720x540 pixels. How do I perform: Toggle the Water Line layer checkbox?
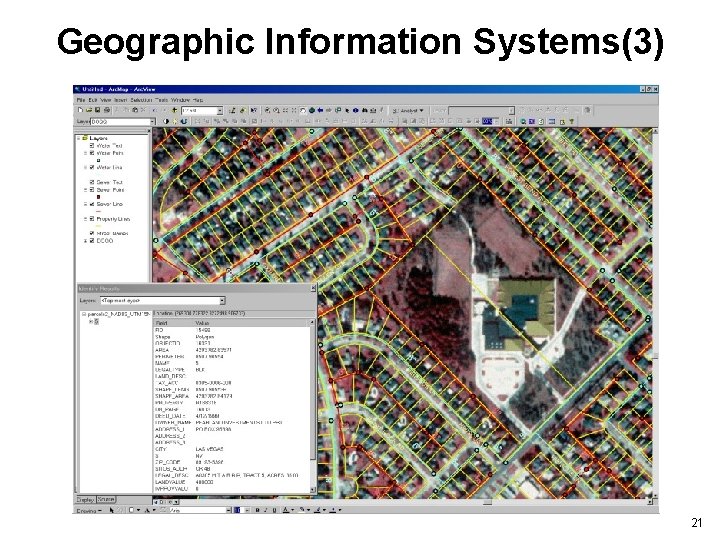click(92, 168)
